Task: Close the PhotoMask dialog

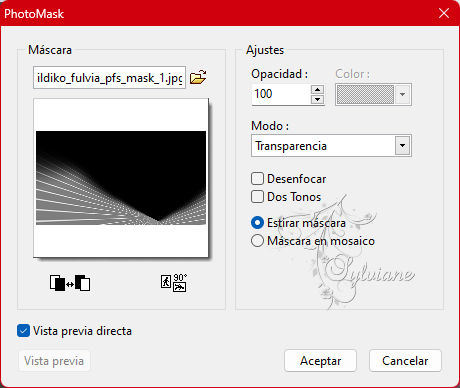Action: (x=444, y=13)
